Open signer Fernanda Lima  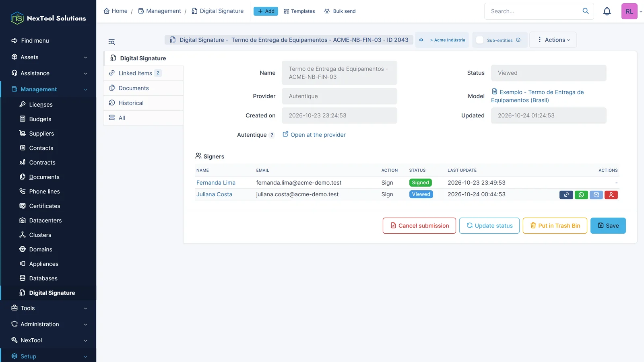tap(216, 183)
